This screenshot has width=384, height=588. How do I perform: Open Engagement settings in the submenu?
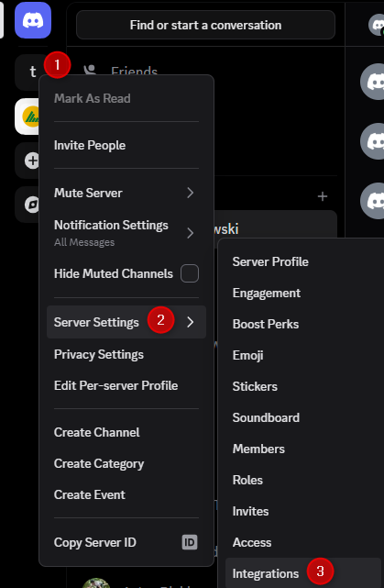point(303,293)
